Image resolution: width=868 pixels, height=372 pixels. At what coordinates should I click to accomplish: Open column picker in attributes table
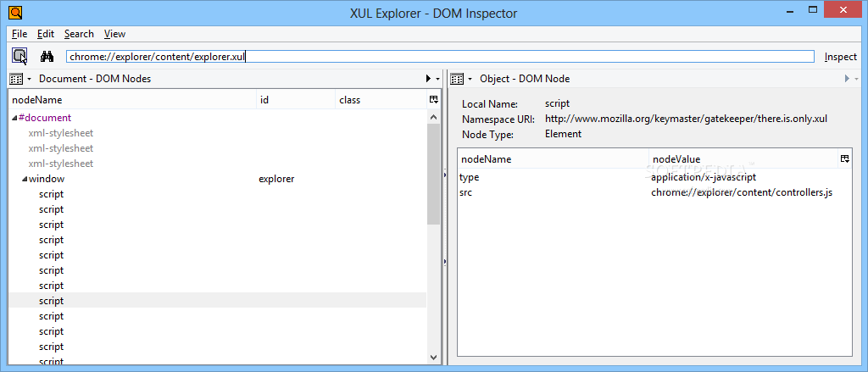(x=845, y=158)
